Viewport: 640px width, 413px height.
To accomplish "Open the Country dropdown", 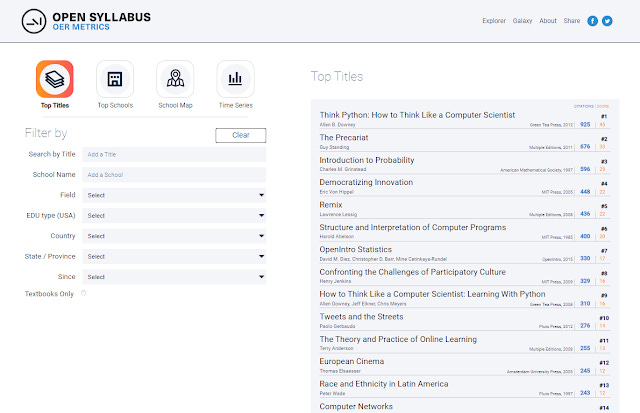I will (174, 236).
